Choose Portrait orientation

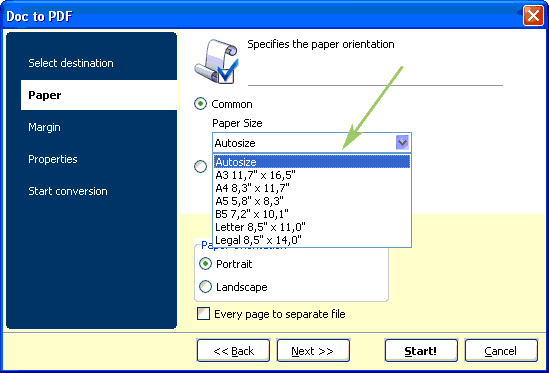205,264
